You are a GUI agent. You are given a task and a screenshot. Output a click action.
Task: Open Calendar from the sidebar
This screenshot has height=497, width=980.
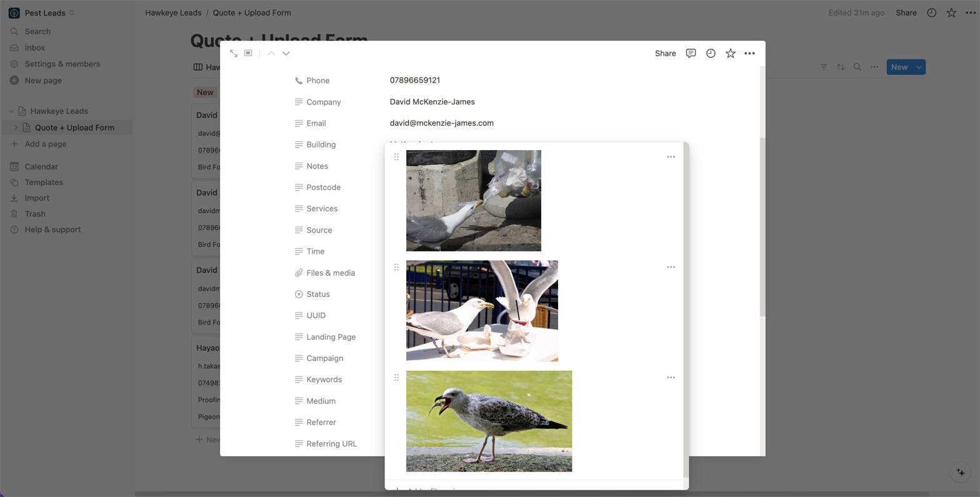(x=41, y=167)
